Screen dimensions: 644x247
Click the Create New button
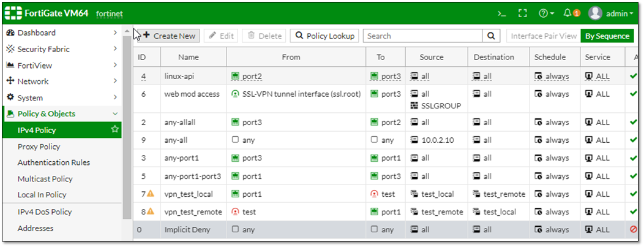169,36
